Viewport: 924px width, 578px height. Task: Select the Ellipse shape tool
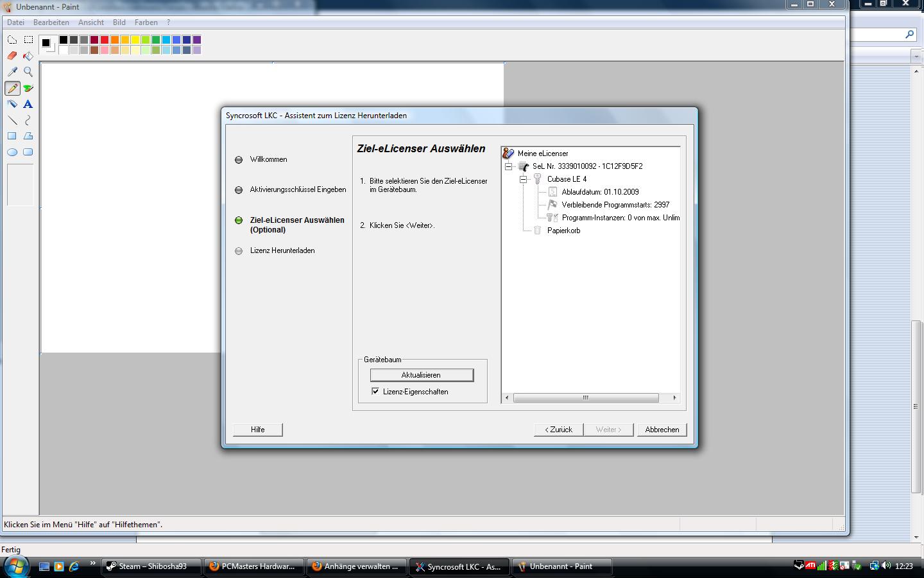(x=12, y=152)
